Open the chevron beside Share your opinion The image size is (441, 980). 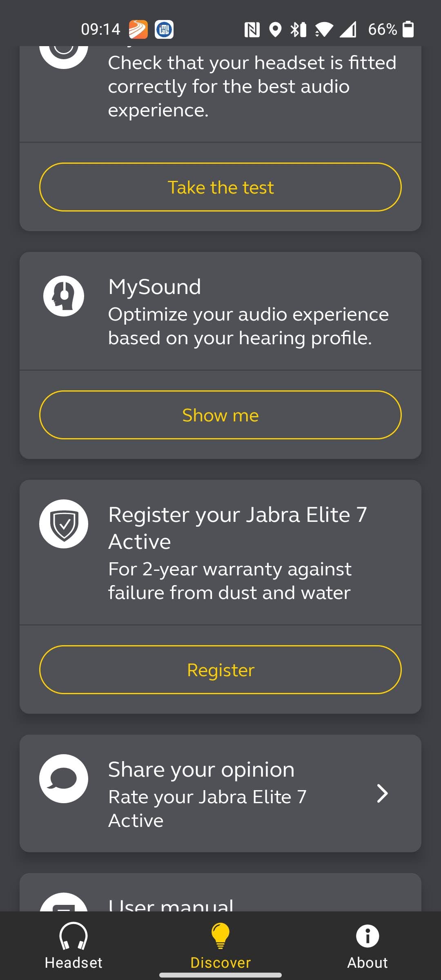382,793
